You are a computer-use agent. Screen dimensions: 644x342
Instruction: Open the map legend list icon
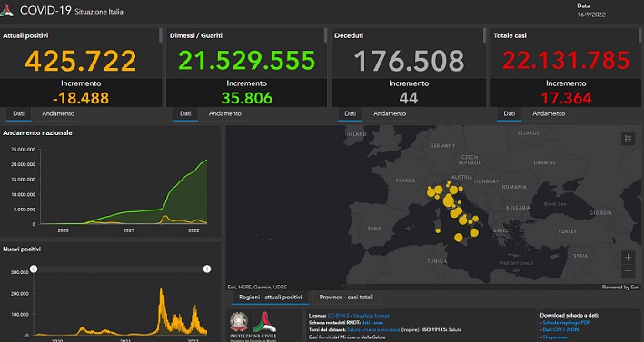tap(628, 139)
